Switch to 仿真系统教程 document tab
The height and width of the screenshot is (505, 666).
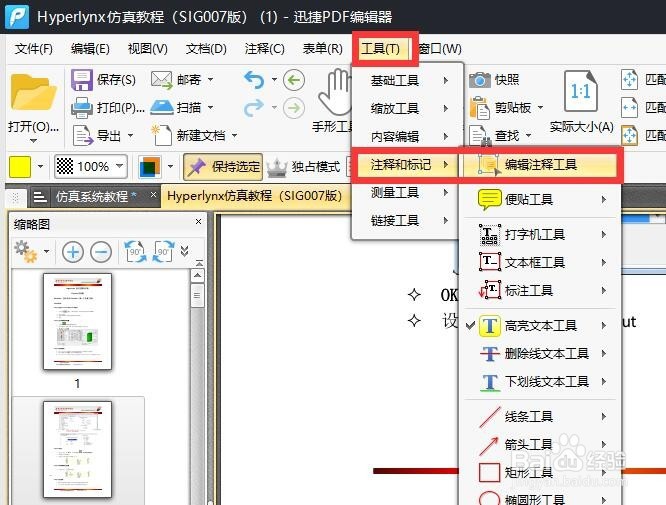click(x=92, y=196)
